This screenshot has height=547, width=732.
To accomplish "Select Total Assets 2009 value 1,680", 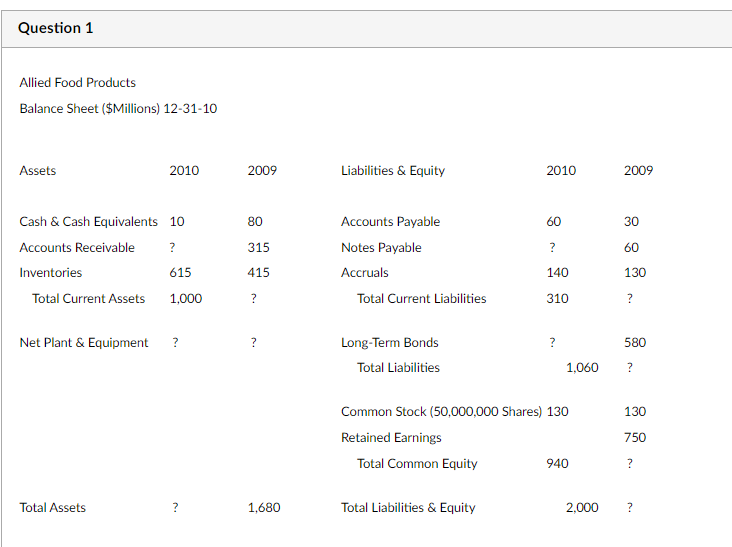I will point(264,508).
